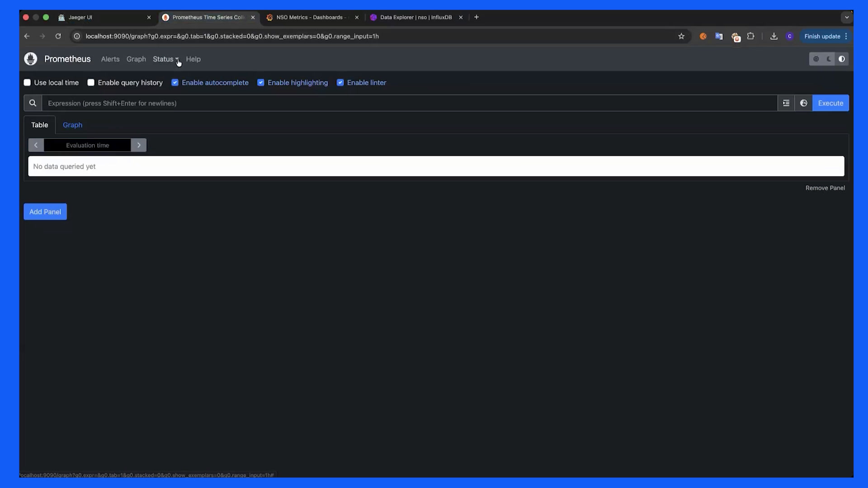Enable Use local time checkbox
The image size is (868, 488).
[27, 82]
